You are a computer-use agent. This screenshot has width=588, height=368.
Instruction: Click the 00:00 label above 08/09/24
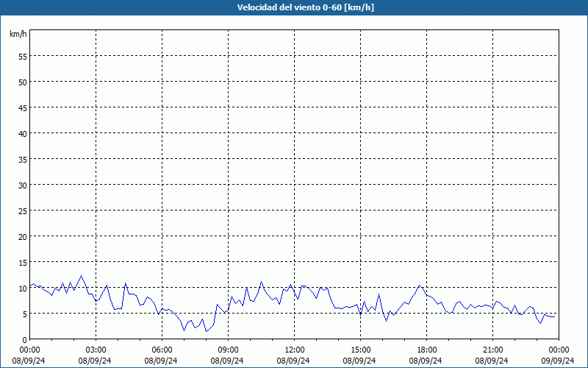pos(29,350)
